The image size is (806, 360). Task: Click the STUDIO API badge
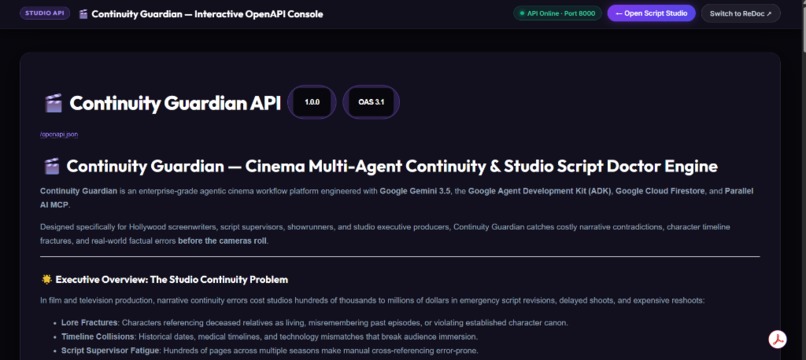pyautogui.click(x=45, y=13)
